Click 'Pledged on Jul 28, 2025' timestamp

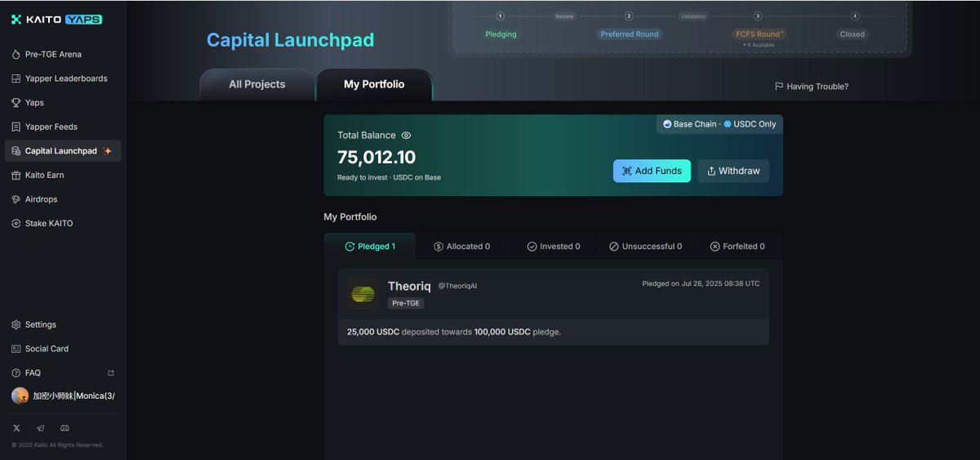pos(701,284)
